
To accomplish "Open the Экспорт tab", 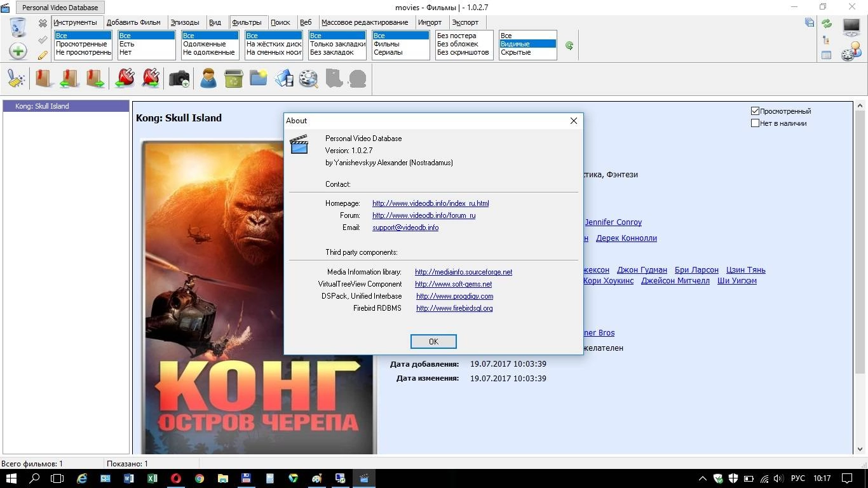I will tap(465, 22).
